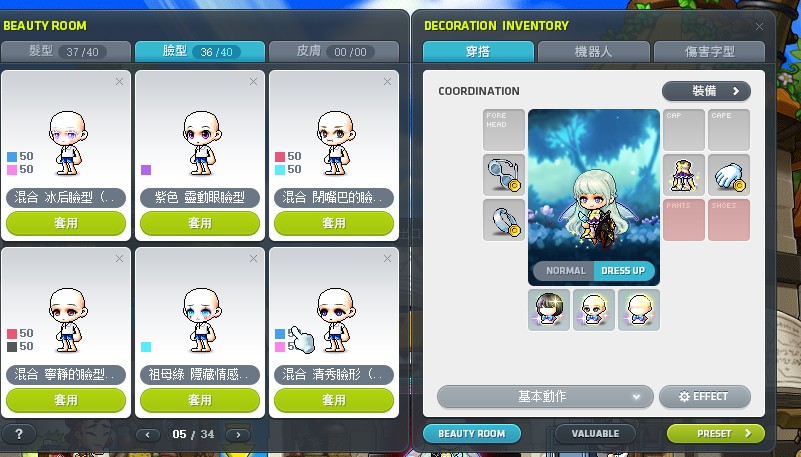The image size is (801, 457).
Task: Click the purple color swatch on 紫色 face
Action: click(146, 170)
